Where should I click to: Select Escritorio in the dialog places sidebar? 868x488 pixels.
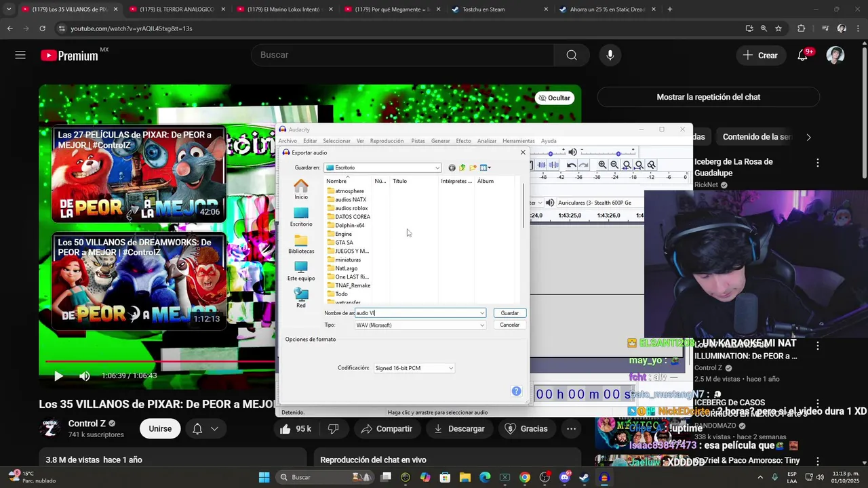click(x=301, y=217)
